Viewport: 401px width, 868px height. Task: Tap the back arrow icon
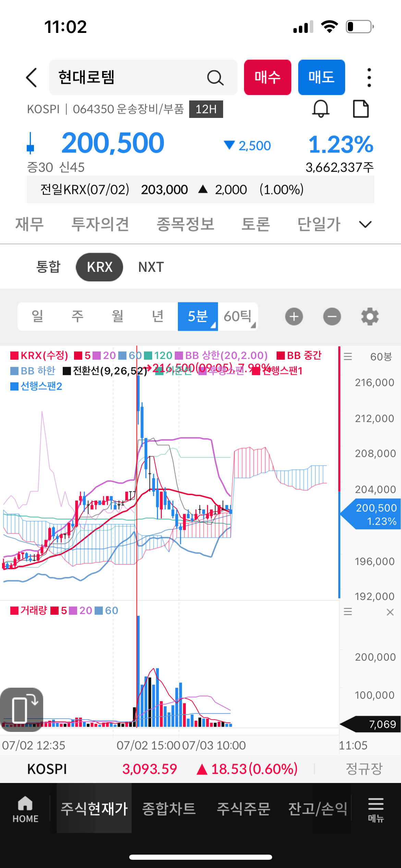coord(32,77)
